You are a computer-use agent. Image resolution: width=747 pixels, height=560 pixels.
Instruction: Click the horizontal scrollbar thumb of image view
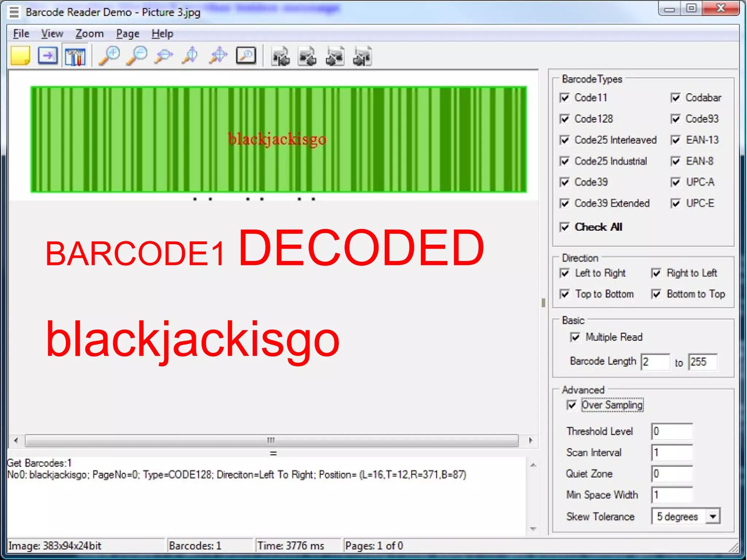point(271,440)
